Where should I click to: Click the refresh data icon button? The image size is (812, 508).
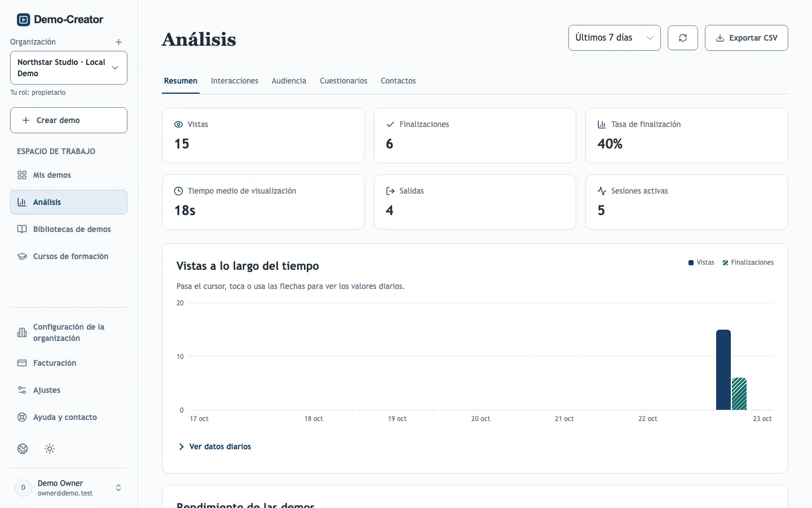[x=683, y=38]
